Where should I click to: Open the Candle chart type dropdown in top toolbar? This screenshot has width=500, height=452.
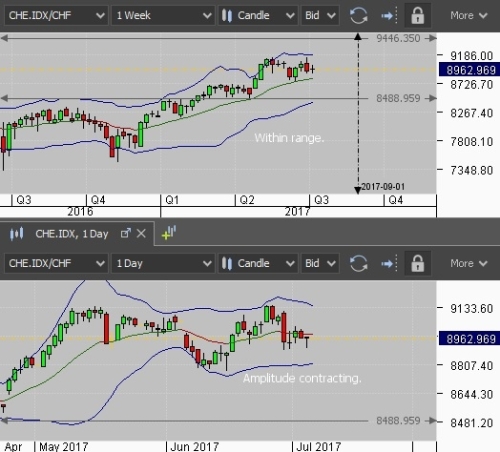coord(258,15)
